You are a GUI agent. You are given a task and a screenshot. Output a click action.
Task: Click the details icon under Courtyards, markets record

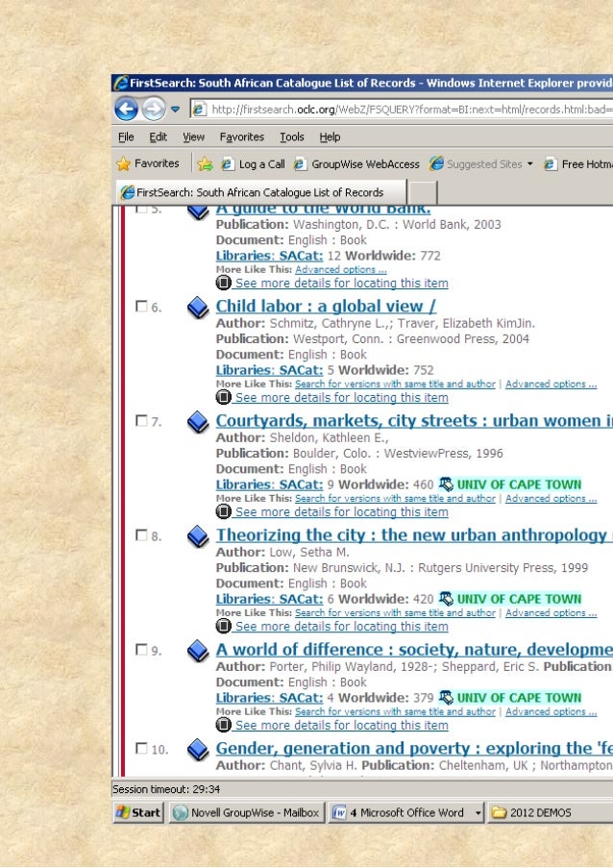pos(223,511)
